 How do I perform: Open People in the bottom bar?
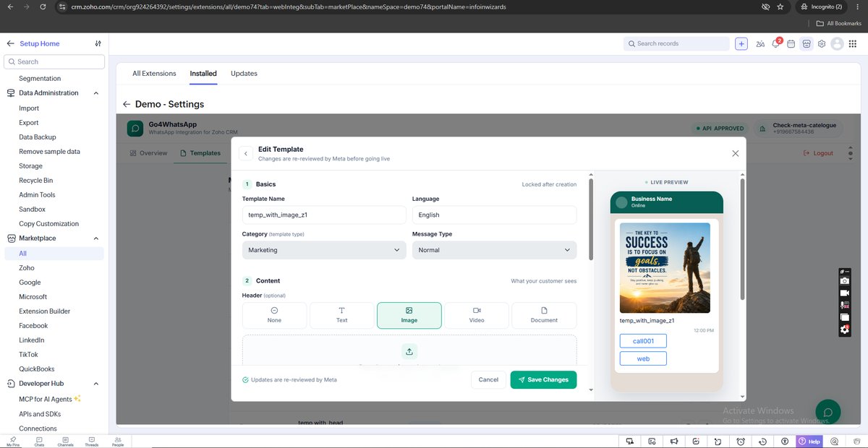click(117, 441)
